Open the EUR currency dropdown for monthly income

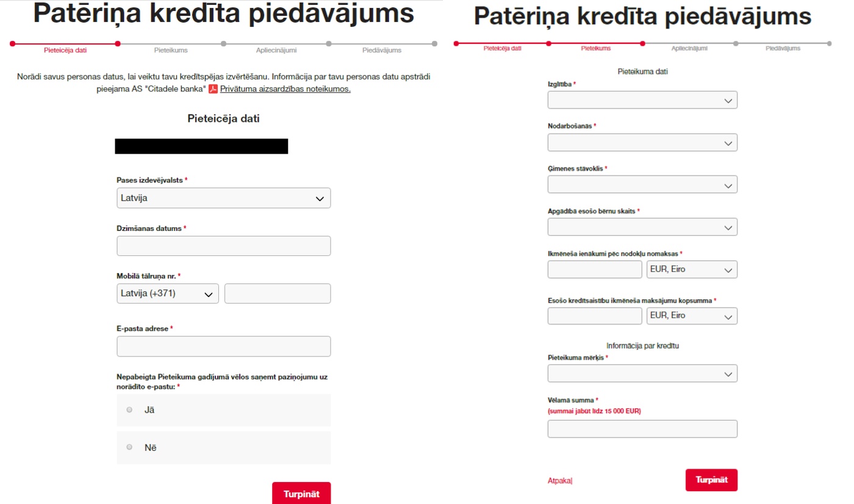[692, 269]
